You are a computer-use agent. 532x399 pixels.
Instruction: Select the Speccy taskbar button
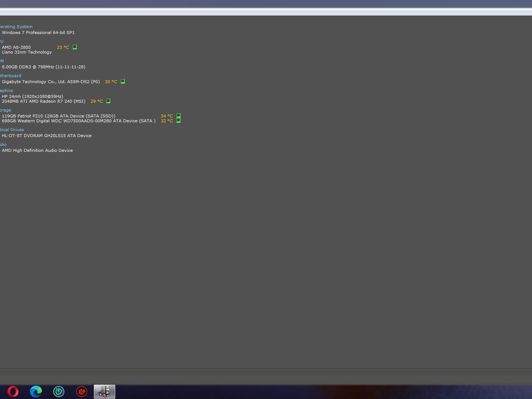coord(104,391)
